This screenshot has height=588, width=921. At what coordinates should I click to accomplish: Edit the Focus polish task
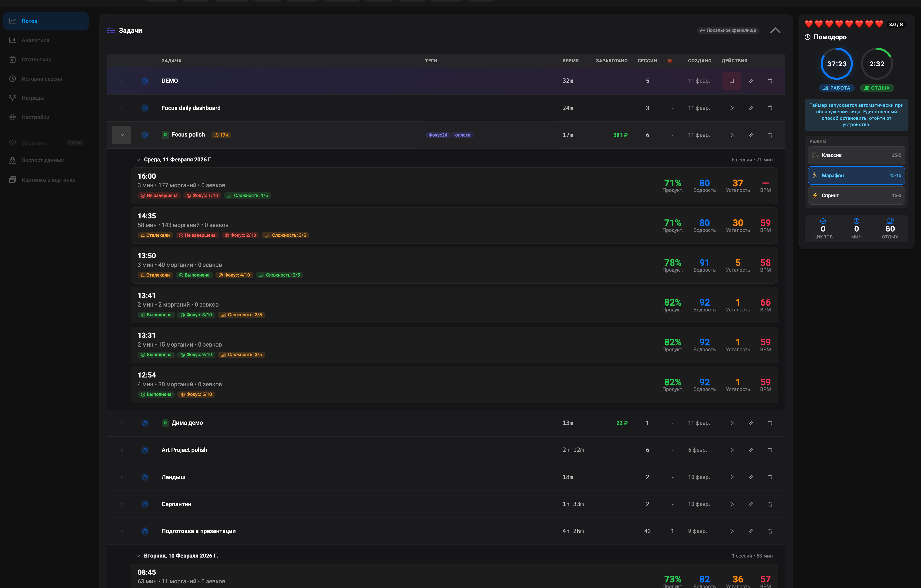pos(751,135)
